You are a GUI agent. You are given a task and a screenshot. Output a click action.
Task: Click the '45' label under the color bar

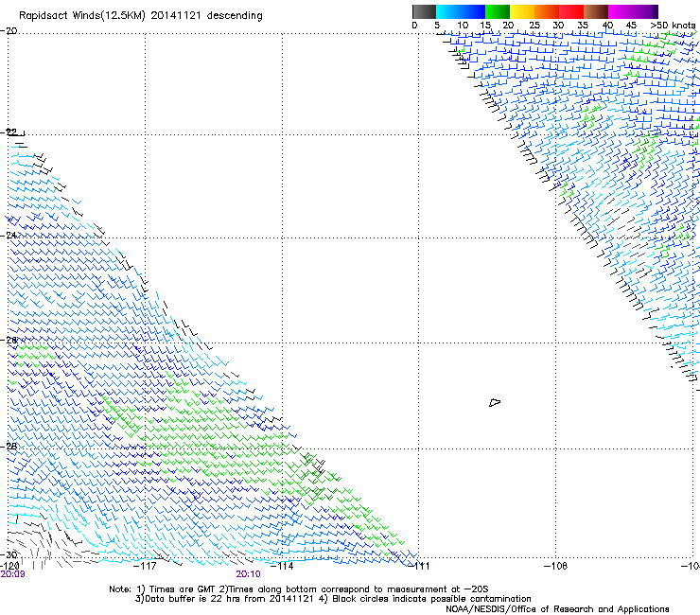click(x=631, y=26)
